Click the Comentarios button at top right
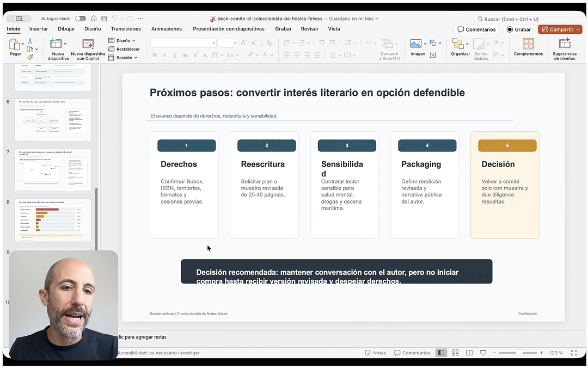 tap(476, 29)
